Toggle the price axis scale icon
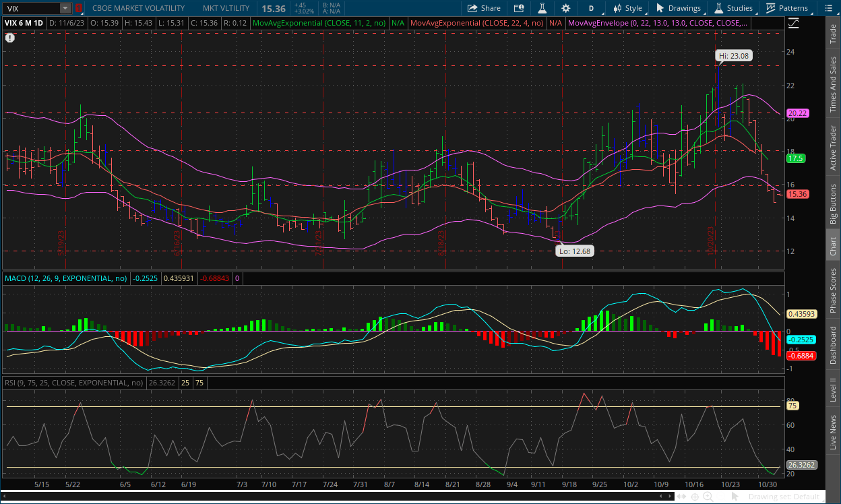The width and height of the screenshot is (841, 504). 793,23
